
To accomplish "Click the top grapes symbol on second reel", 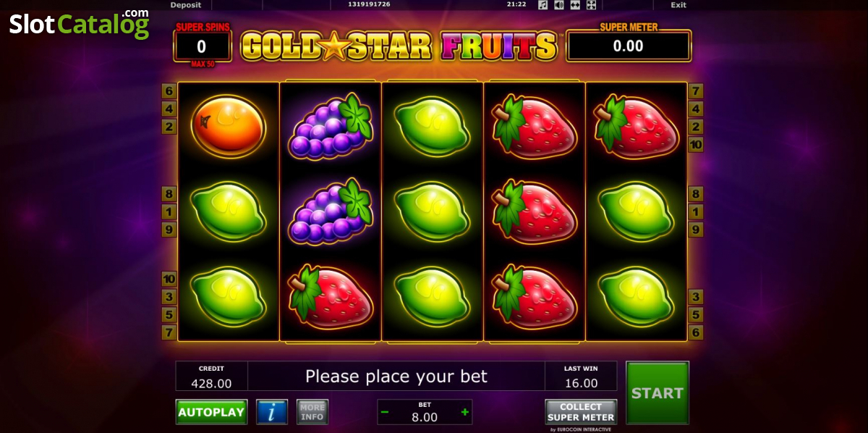I will (x=331, y=126).
